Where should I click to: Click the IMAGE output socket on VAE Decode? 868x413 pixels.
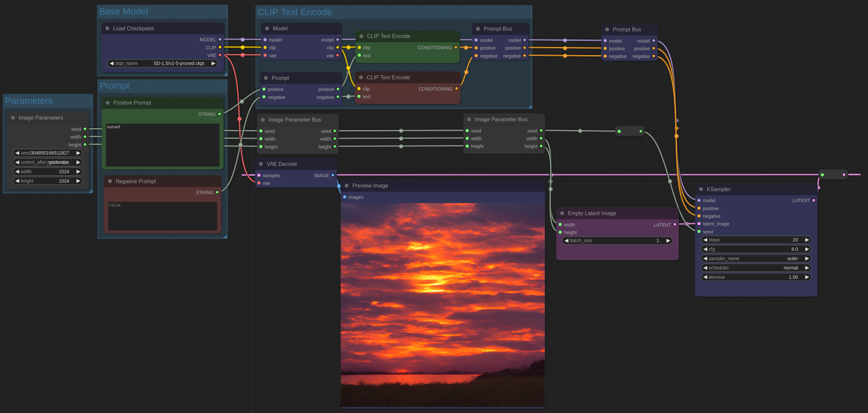point(333,175)
